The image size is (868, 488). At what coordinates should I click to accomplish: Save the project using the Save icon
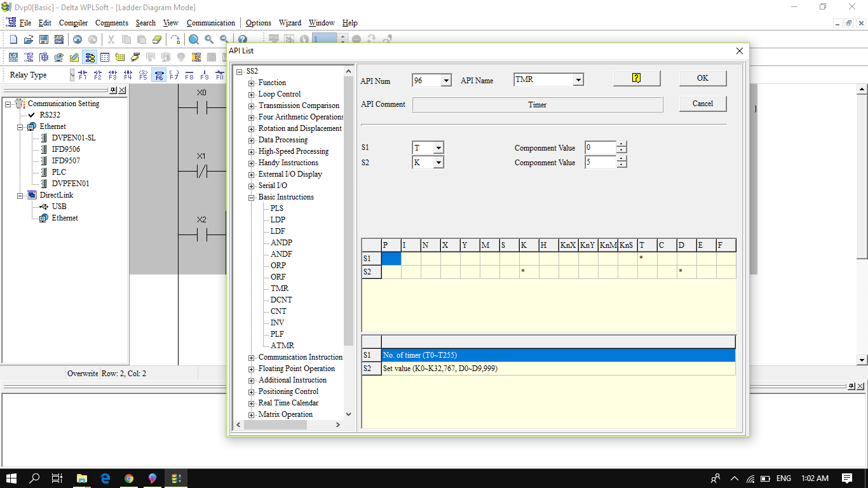(x=44, y=39)
